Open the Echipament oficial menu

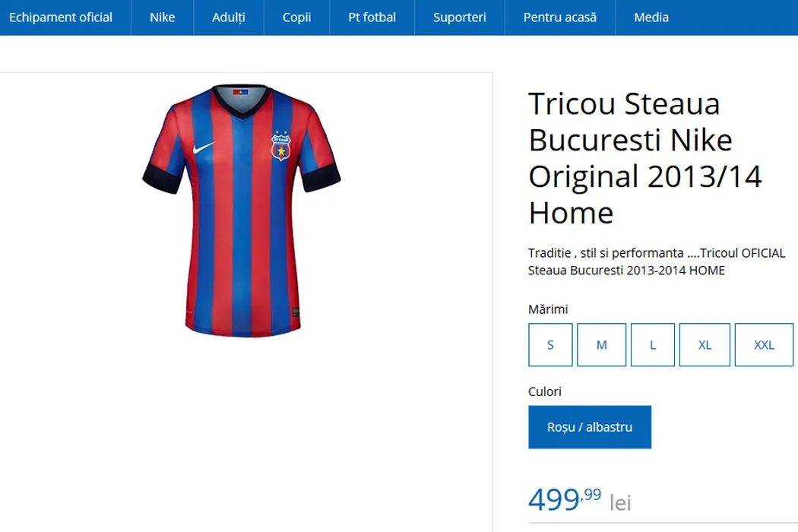point(61,17)
